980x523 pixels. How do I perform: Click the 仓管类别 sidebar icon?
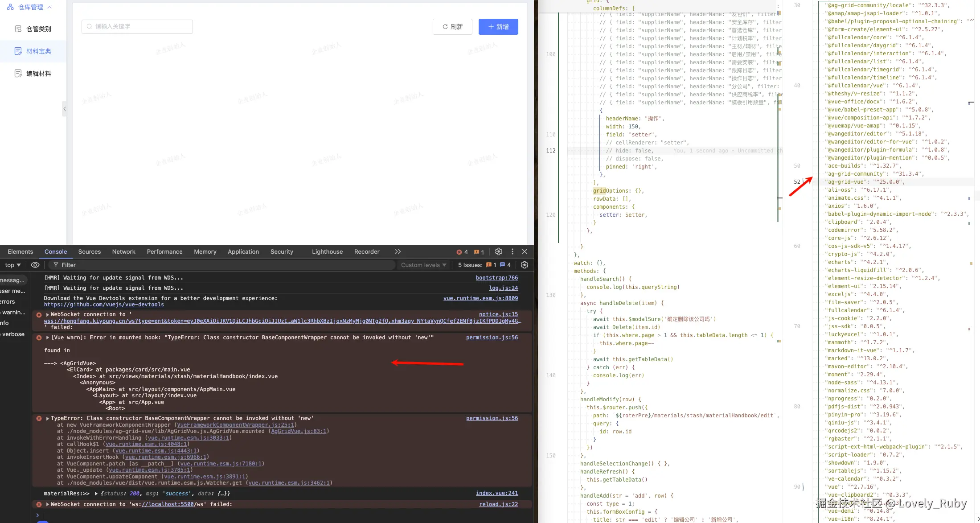pyautogui.click(x=18, y=29)
